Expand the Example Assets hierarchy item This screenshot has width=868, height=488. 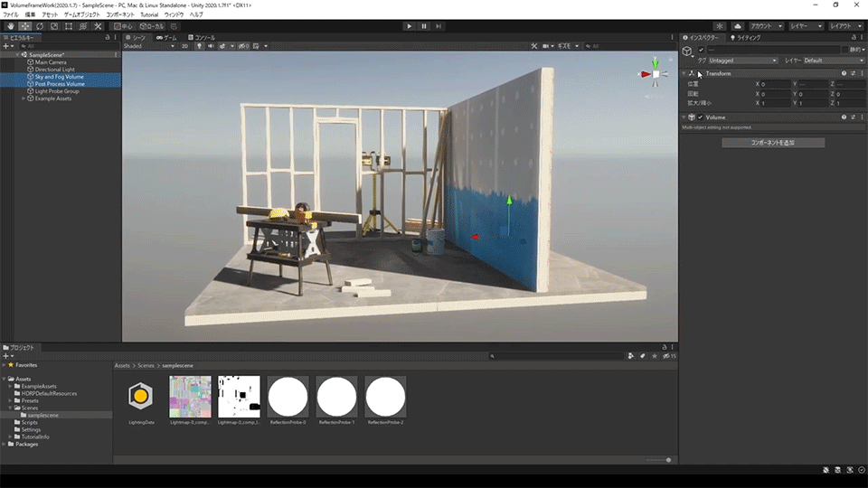24,99
